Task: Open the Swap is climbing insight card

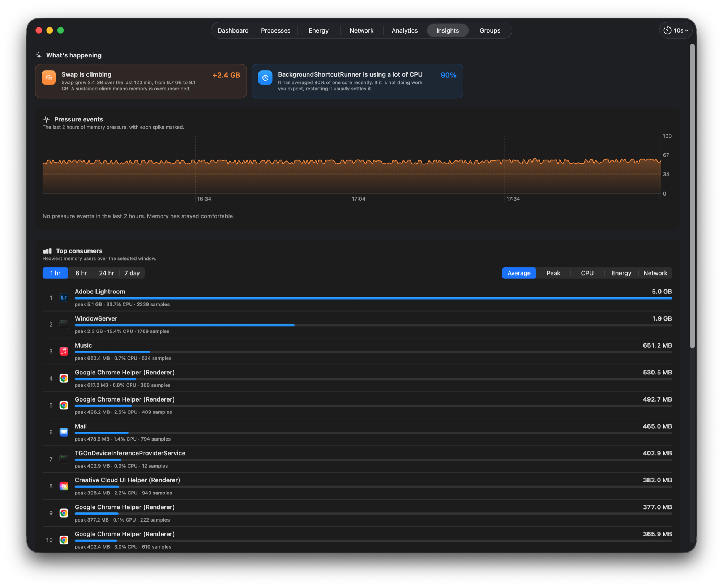Action: tap(141, 81)
